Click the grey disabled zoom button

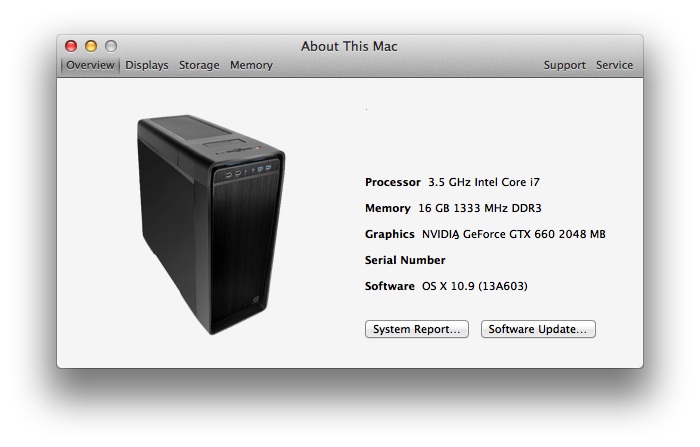[111, 46]
